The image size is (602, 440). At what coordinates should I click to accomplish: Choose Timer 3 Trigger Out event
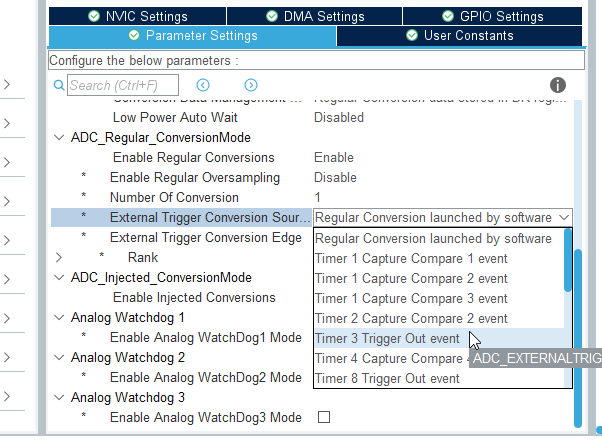[x=439, y=338]
